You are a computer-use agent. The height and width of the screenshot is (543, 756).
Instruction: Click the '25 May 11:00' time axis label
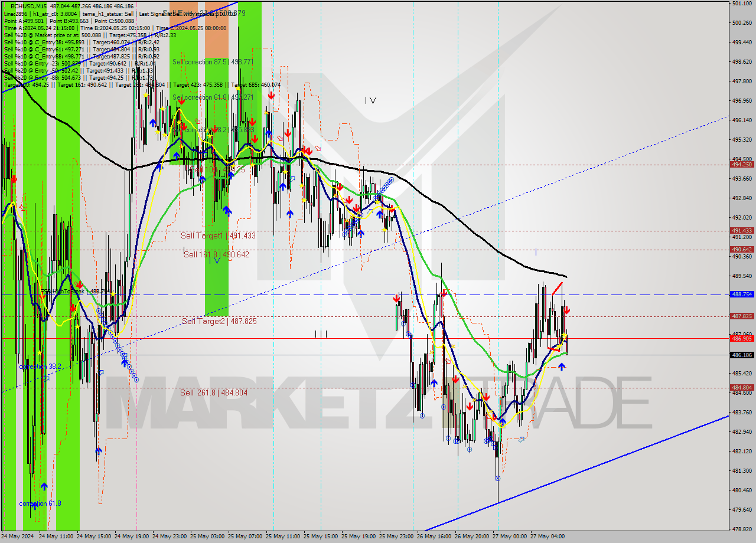coord(284,537)
